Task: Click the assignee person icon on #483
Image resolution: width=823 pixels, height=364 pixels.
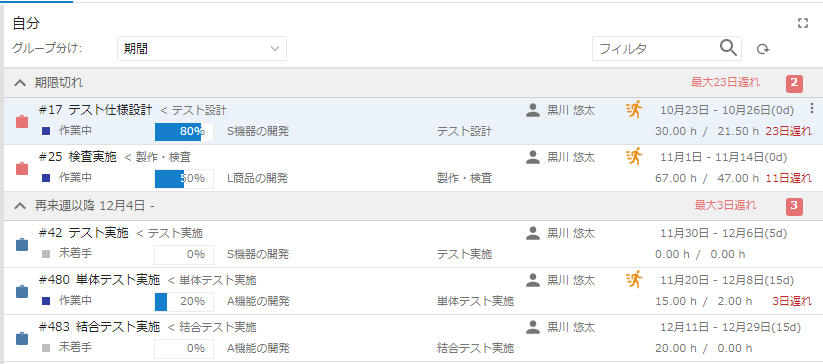Action: pos(533,327)
